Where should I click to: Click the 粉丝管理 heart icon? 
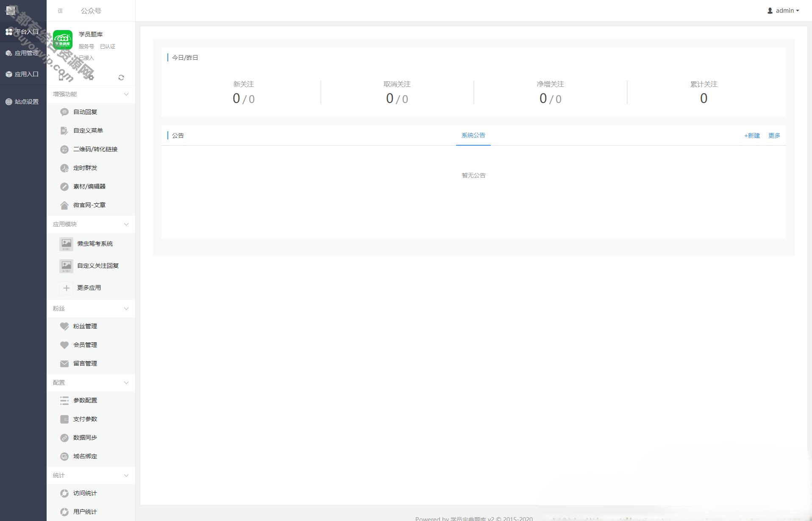pyautogui.click(x=64, y=326)
